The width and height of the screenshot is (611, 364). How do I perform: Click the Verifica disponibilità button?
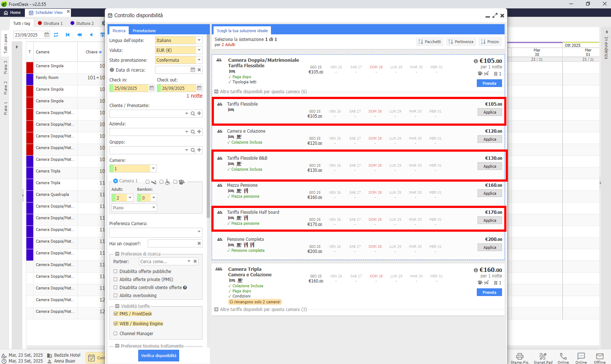point(159,356)
